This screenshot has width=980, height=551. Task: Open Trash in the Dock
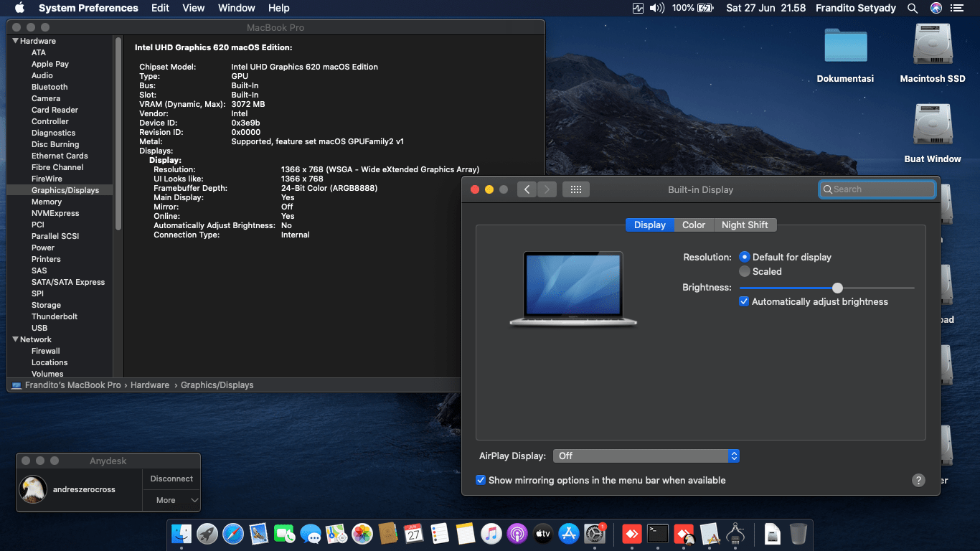pos(798,534)
